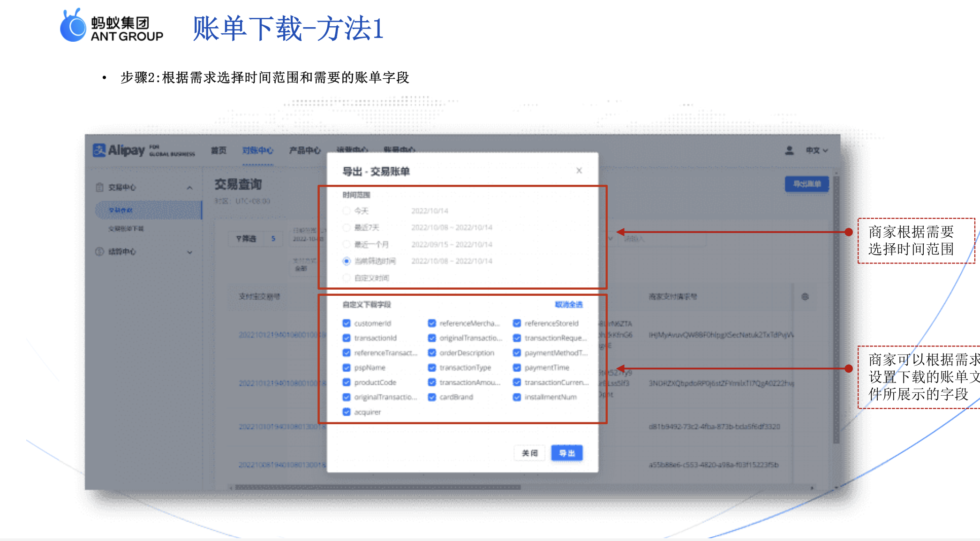Screen dimensions: 980x541
Task: Expand the 结算中心 sidebar section
Action: [189, 252]
